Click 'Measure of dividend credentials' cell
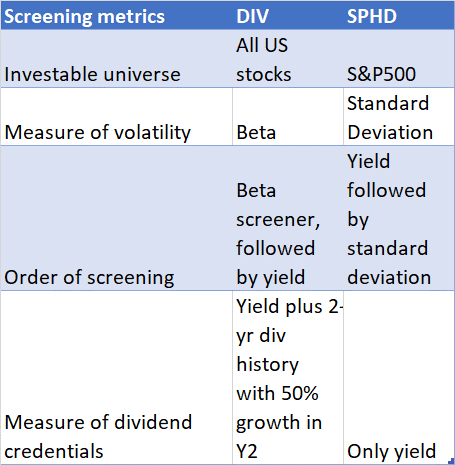The height and width of the screenshot is (465, 455). coord(116,377)
